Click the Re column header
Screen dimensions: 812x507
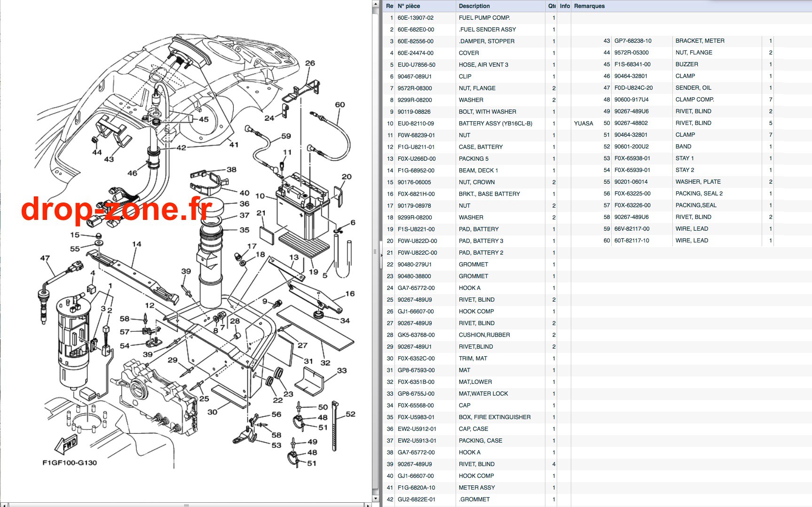coord(389,6)
